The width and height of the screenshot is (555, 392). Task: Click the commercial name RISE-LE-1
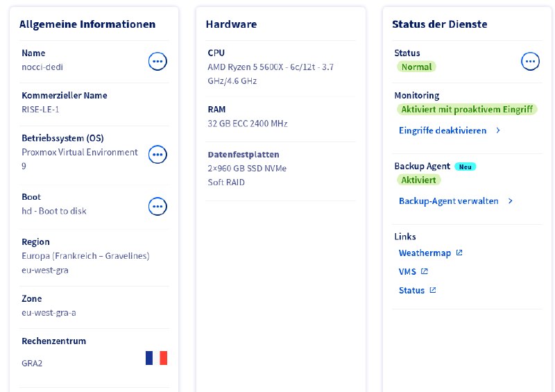[x=40, y=110]
